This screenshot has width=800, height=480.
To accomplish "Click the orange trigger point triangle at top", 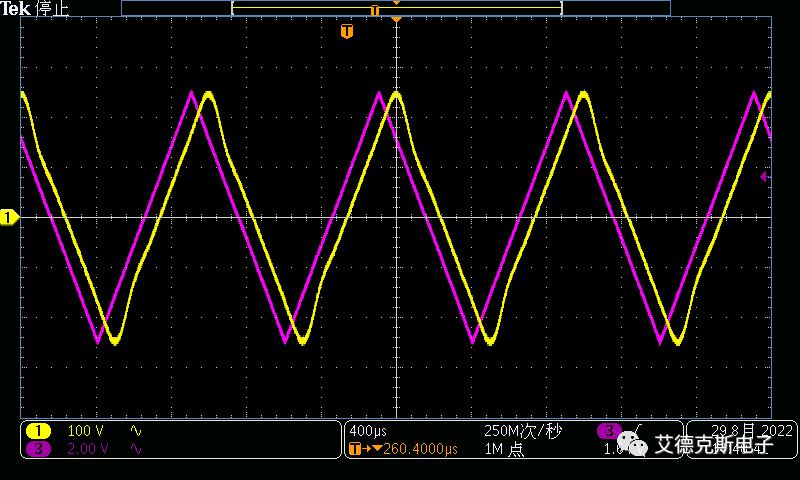I will pos(397,20).
